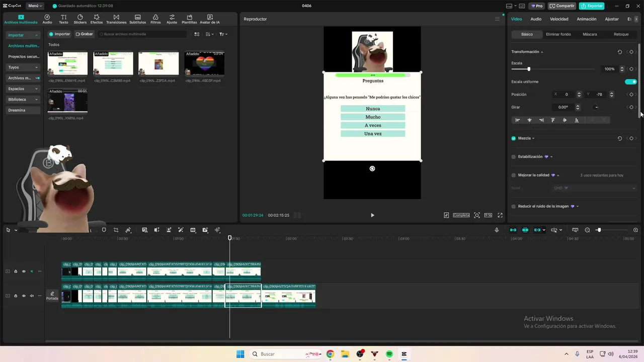Open the selection tool dropdown arrow
The image size is (644, 362).
click(x=16, y=230)
